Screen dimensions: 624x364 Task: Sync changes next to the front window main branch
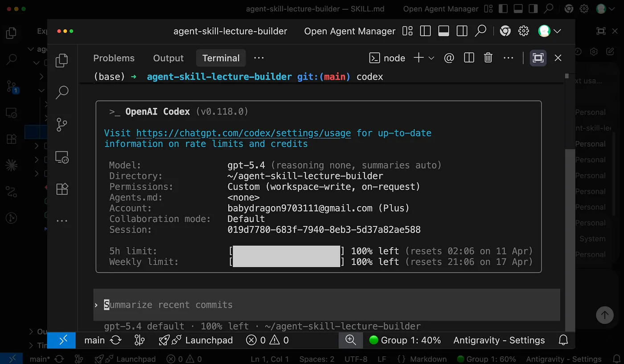click(116, 340)
